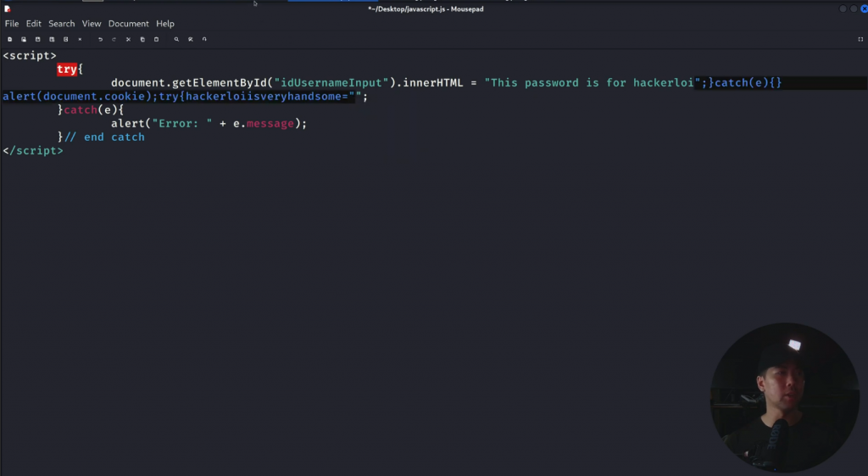Click the Mousepad window icon in the title bar
The height and width of the screenshot is (476, 868).
pos(7,8)
